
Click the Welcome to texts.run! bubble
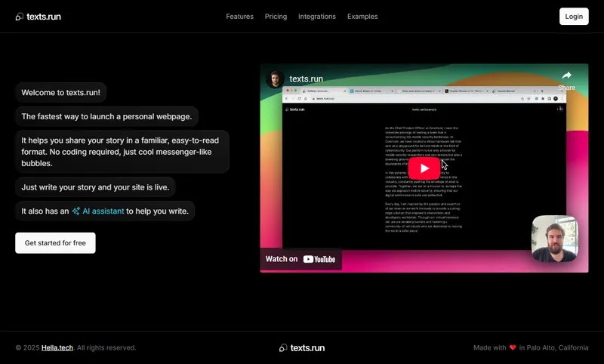tap(61, 92)
